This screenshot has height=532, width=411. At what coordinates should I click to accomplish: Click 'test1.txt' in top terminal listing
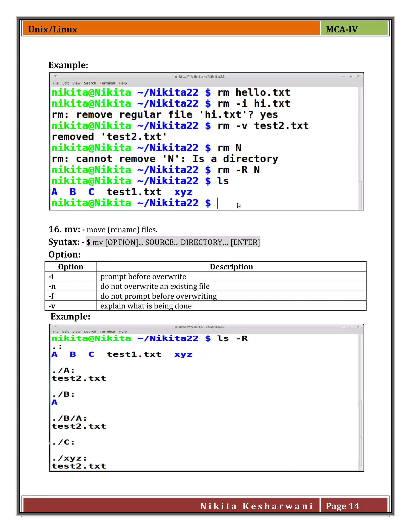click(134, 192)
